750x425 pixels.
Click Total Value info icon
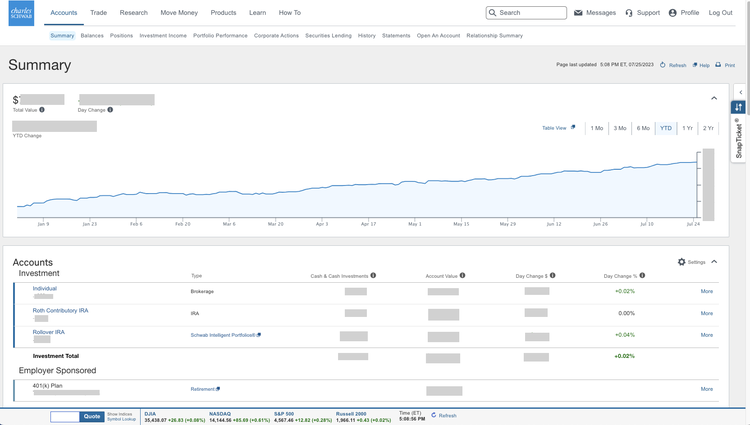tap(42, 110)
